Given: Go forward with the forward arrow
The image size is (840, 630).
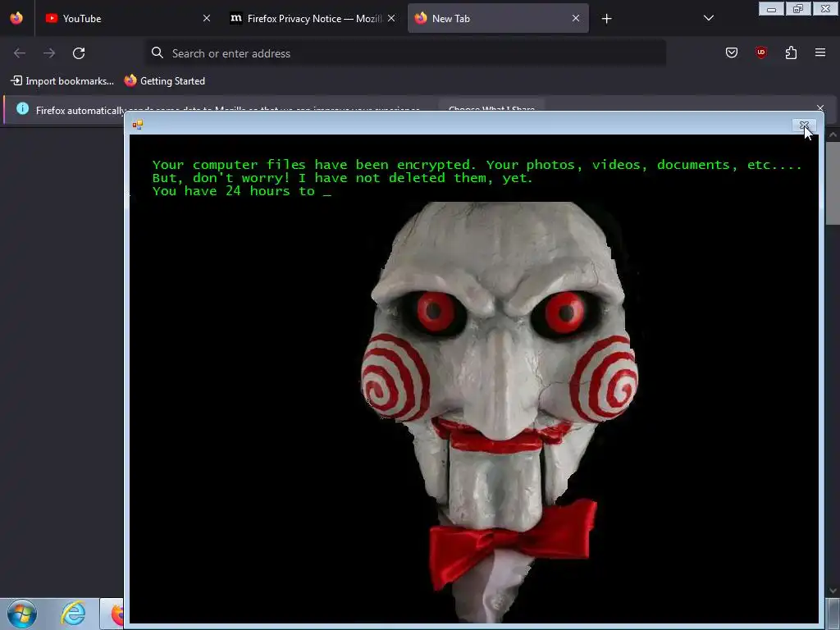Looking at the screenshot, I should (49, 53).
